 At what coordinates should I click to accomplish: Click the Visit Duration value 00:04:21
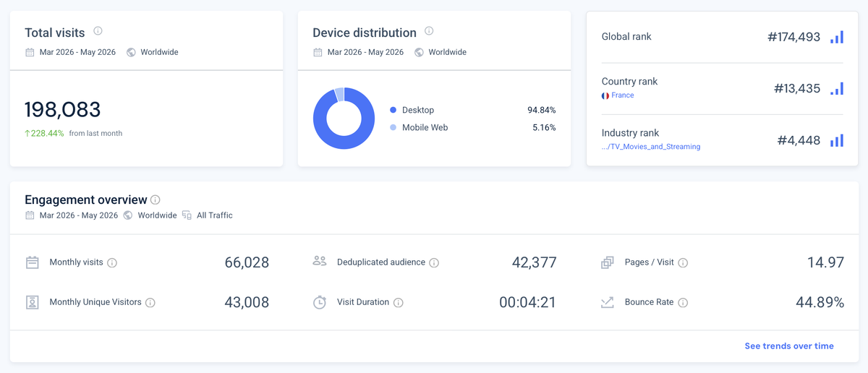pyautogui.click(x=528, y=302)
